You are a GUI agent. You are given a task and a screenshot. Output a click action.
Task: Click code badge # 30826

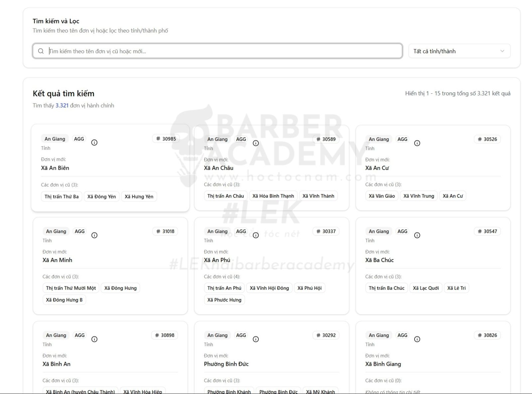pos(487,335)
